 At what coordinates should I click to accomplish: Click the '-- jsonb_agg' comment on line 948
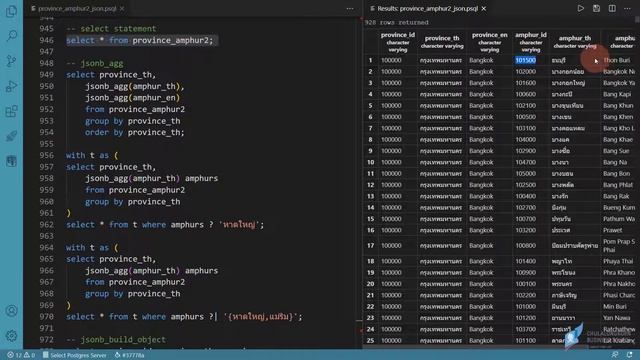click(x=94, y=63)
